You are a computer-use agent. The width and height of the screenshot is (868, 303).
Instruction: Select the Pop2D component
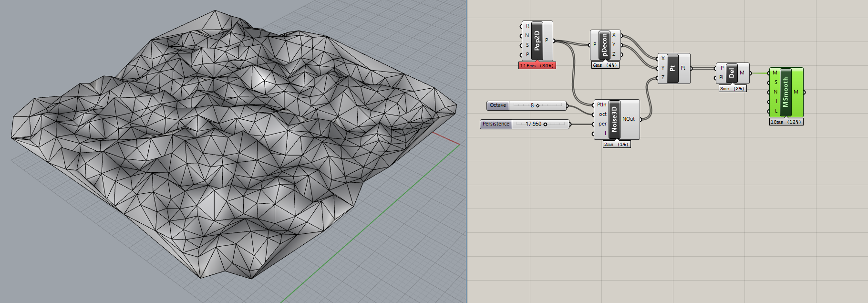tap(537, 41)
